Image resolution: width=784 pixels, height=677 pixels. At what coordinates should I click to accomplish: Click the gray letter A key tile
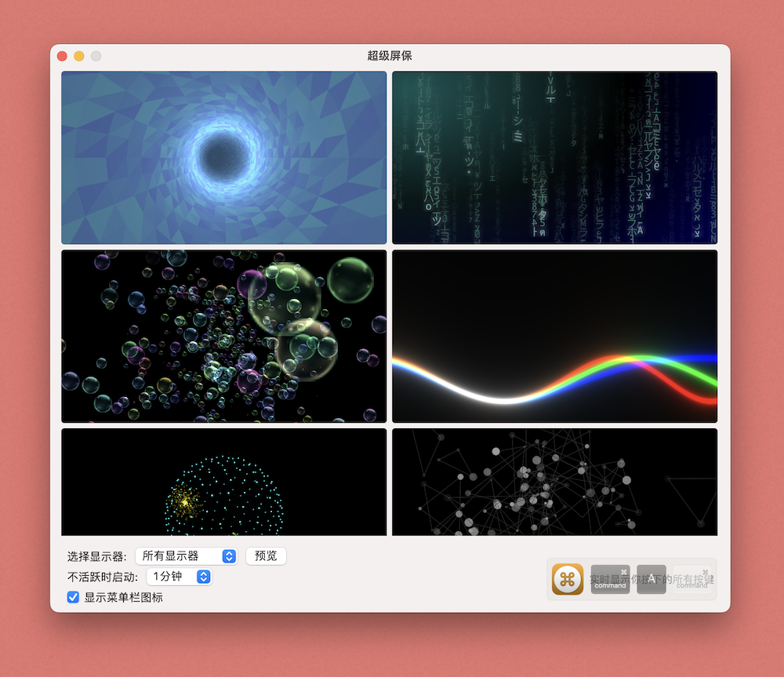click(651, 580)
